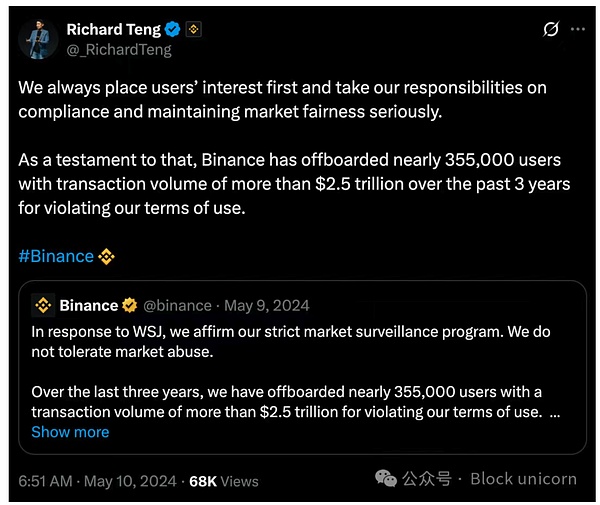Click the Binance avatar in quoted post
Image resolution: width=600 pixels, height=505 pixels.
click(42, 305)
